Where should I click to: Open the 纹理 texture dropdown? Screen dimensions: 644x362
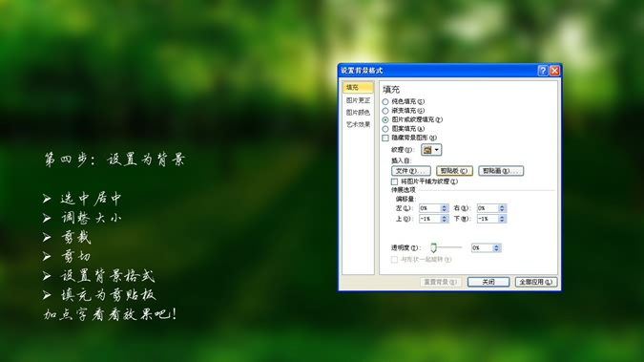tap(431, 150)
